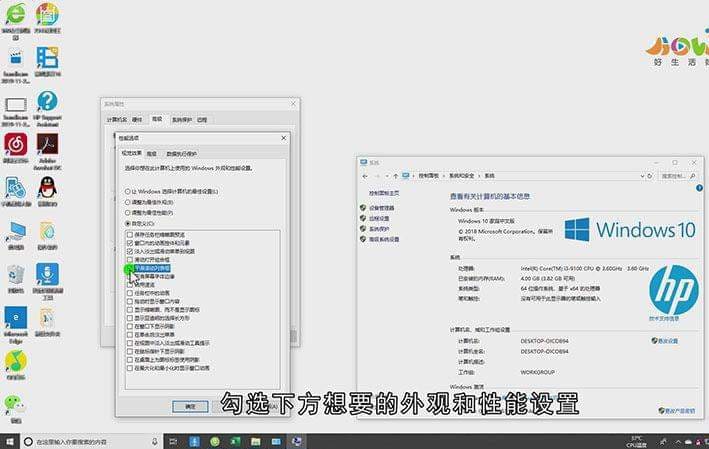Image resolution: width=709 pixels, height=449 pixels.
Task: Click the Windows Start button
Action: (9, 441)
